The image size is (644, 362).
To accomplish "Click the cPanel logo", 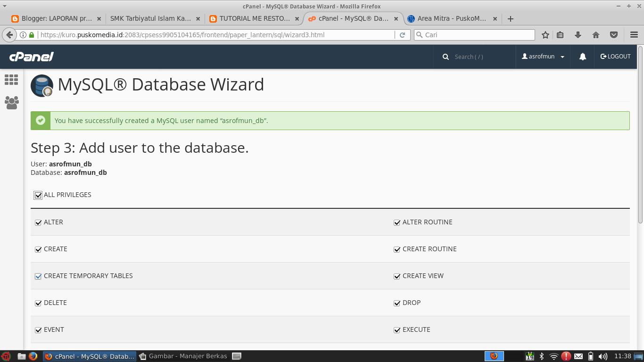I will pos(31,57).
